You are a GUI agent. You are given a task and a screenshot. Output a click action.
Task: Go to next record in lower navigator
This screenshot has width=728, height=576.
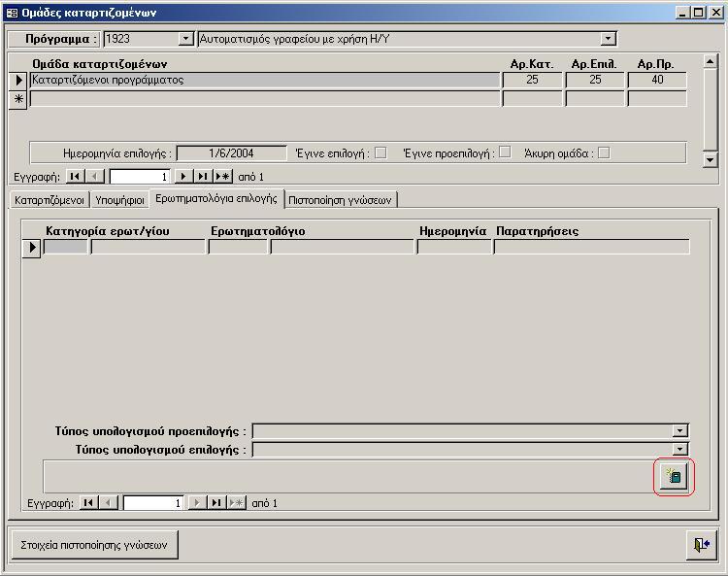pos(197,503)
